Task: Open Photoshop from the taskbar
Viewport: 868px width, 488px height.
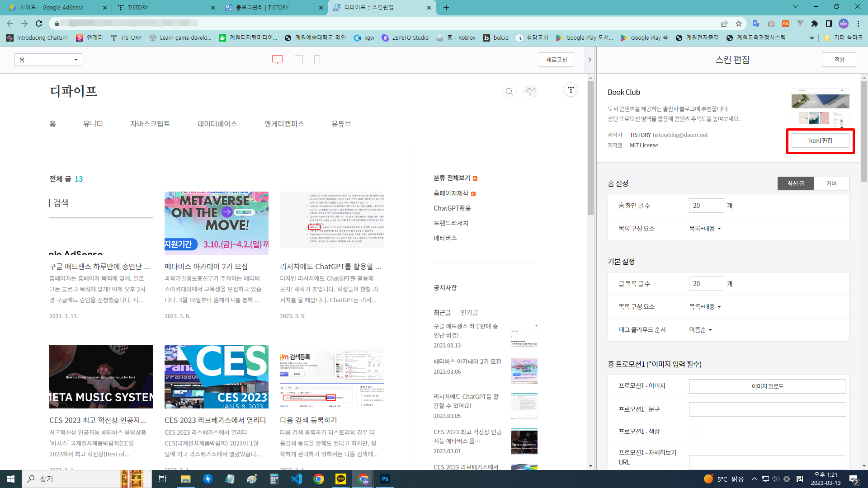Action: pyautogui.click(x=385, y=479)
